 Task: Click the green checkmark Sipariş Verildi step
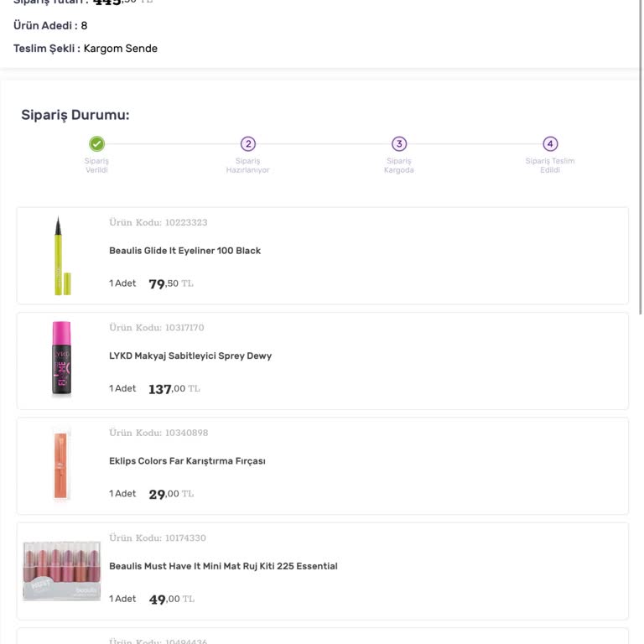[96, 144]
